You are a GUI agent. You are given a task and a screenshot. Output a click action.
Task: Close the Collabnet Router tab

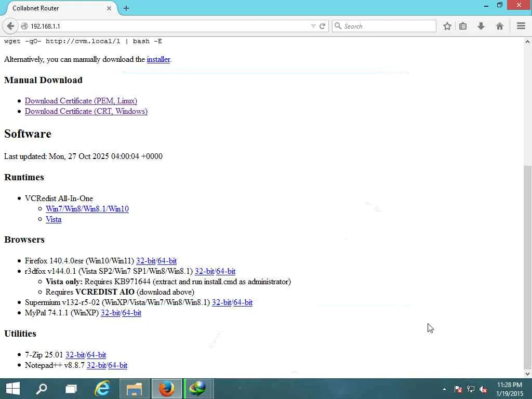point(109,8)
